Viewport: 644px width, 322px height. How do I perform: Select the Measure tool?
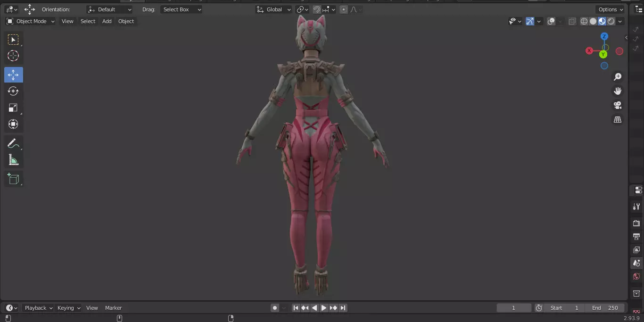coord(13,160)
